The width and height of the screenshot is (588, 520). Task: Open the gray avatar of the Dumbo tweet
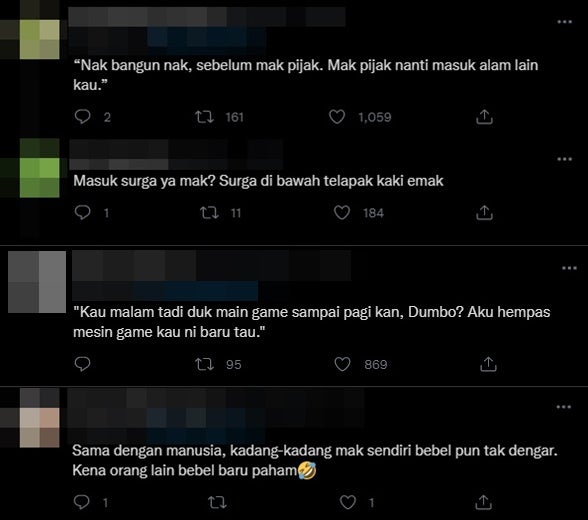[x=37, y=282]
